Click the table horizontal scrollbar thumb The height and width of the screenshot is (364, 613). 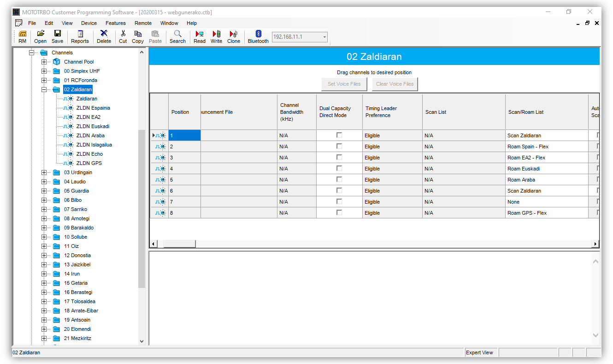[x=179, y=244]
